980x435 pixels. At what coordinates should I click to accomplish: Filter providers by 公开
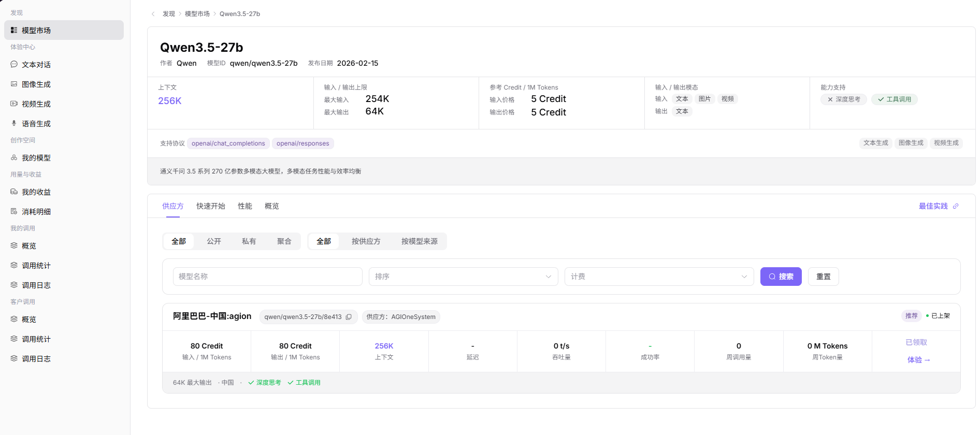point(214,241)
